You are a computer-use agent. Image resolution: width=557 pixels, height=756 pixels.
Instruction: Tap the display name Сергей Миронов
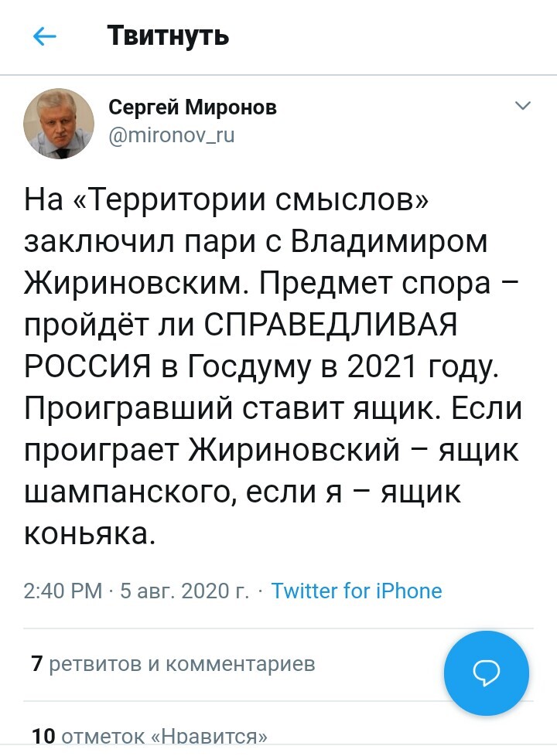tap(192, 107)
